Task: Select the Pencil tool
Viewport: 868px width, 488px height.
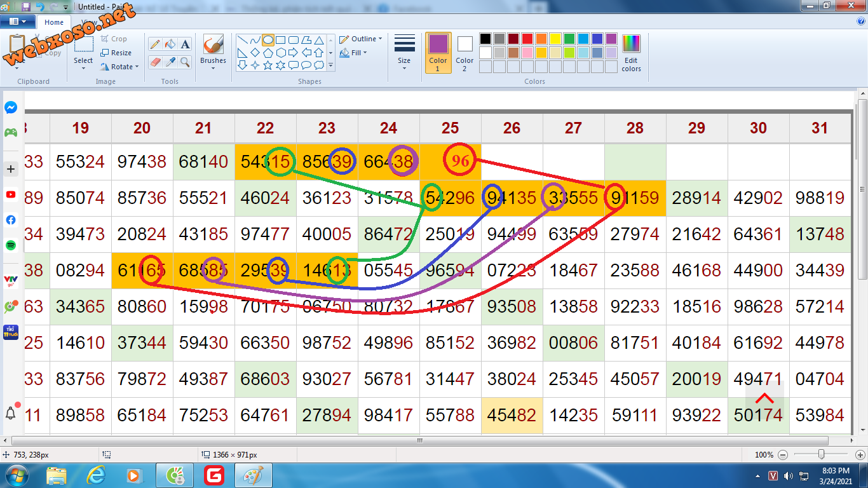Action: point(154,44)
